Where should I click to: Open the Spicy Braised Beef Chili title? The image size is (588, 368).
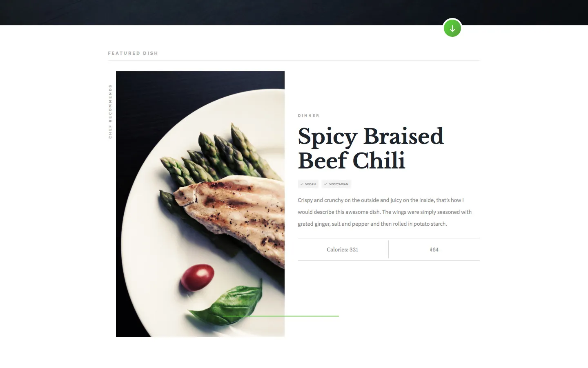coord(371,148)
